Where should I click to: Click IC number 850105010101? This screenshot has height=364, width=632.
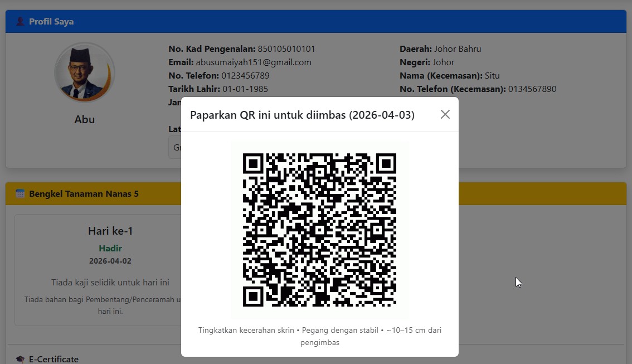(x=286, y=49)
